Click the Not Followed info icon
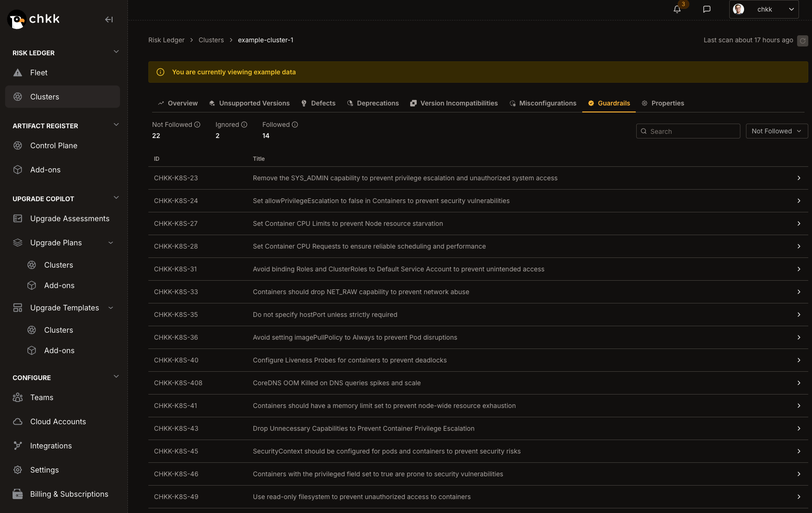The height and width of the screenshot is (513, 812). click(197, 125)
